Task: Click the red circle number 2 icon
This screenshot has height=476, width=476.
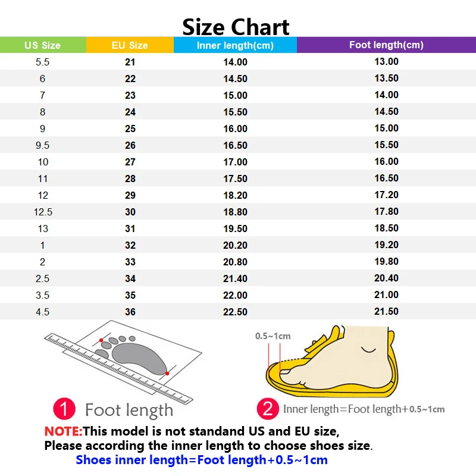Action: coord(267,408)
